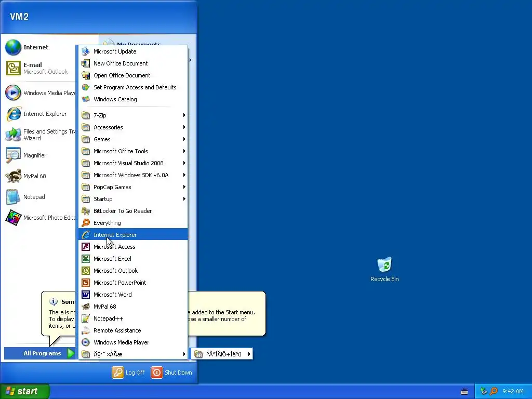This screenshot has width=532, height=399.
Task: Click the start menu balloon tip info icon
Action: tap(54, 301)
